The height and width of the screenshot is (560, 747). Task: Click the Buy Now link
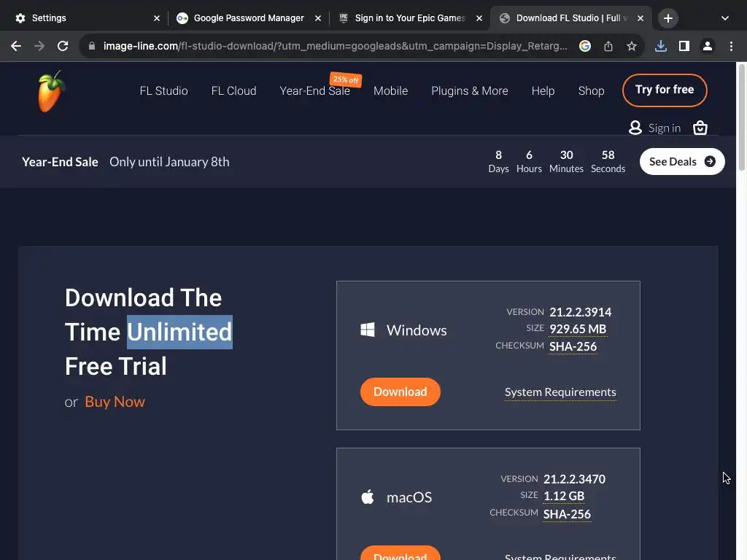pos(115,402)
